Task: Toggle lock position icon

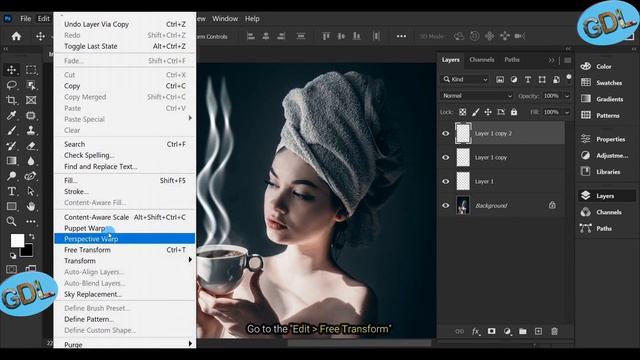Action: (488, 112)
